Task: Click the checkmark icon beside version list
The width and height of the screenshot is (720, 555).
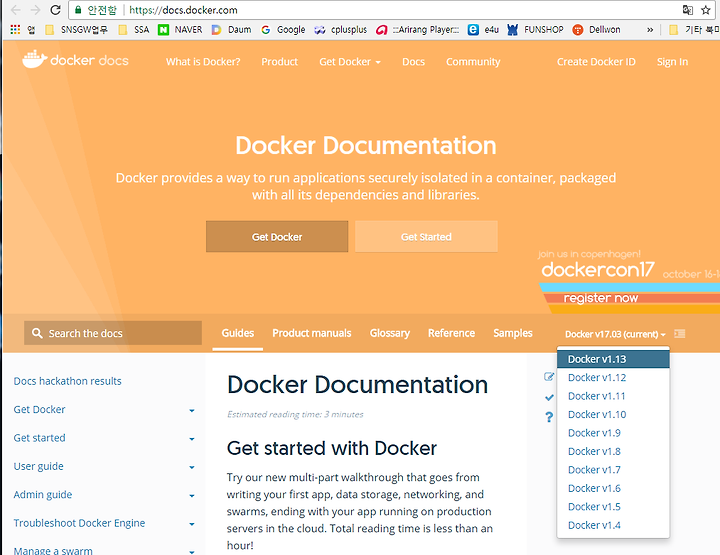Action: (x=549, y=397)
